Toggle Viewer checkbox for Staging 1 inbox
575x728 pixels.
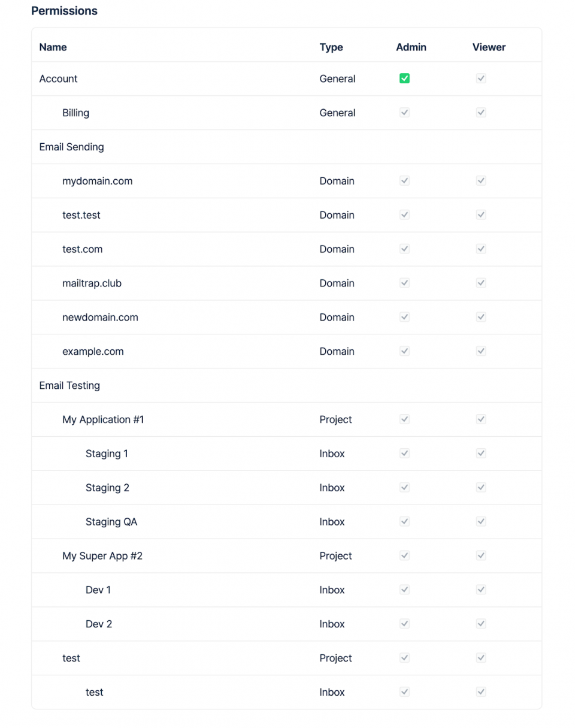tap(480, 454)
